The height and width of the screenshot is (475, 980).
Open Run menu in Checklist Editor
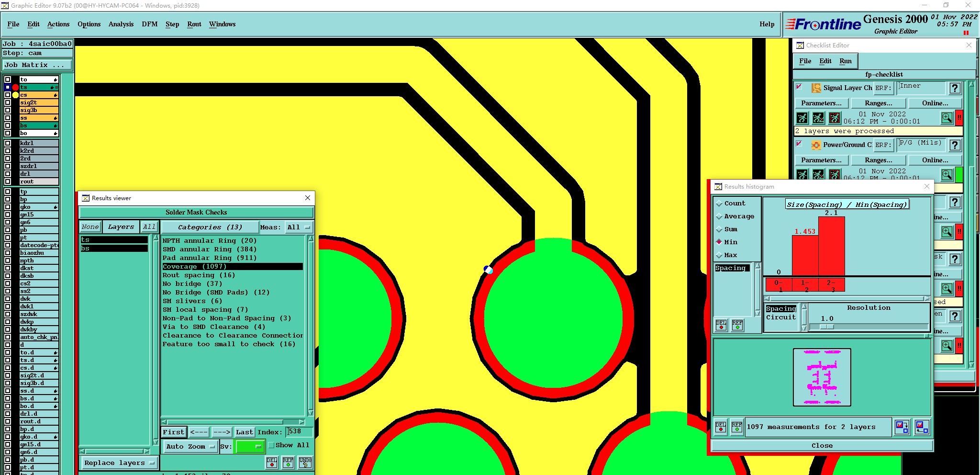point(846,61)
